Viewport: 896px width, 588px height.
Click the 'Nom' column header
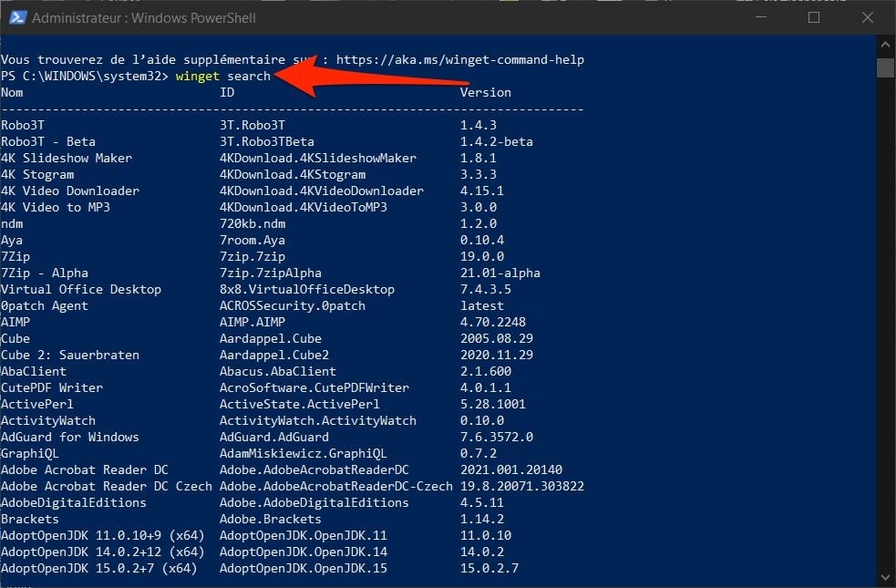click(12, 93)
